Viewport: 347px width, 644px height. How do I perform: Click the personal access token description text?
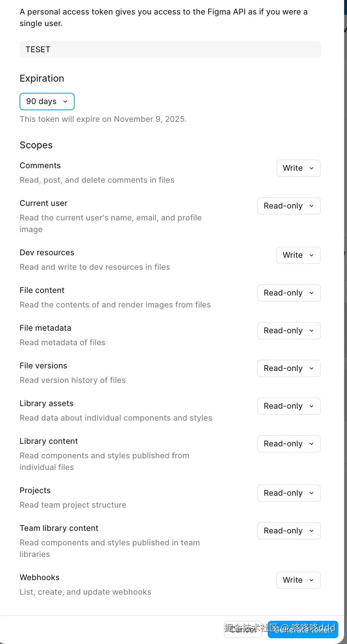tap(163, 17)
